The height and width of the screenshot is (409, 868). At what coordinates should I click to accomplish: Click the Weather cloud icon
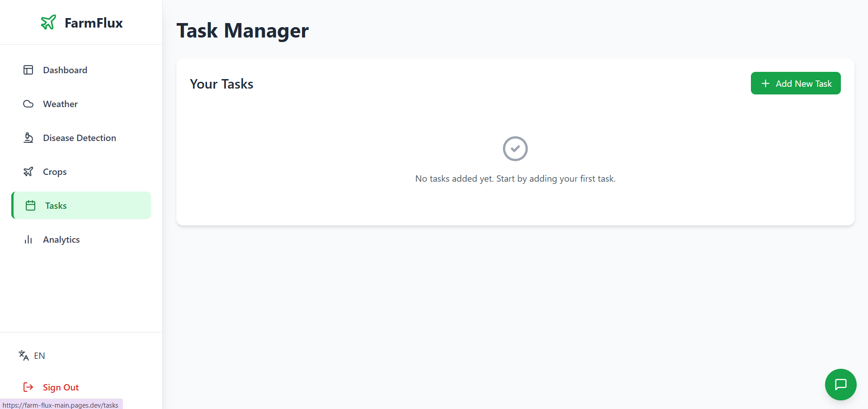(x=28, y=104)
